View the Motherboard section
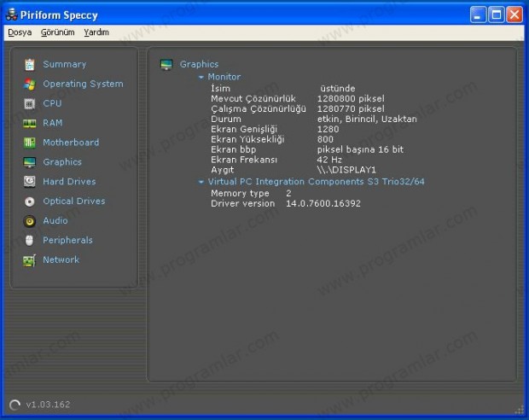 click(x=71, y=143)
